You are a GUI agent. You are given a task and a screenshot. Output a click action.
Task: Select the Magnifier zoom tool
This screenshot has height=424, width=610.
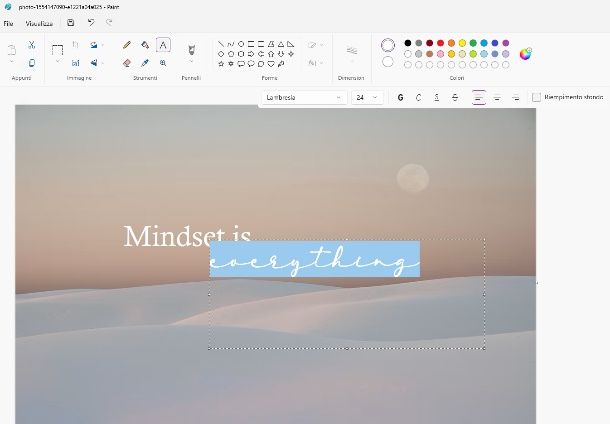163,63
